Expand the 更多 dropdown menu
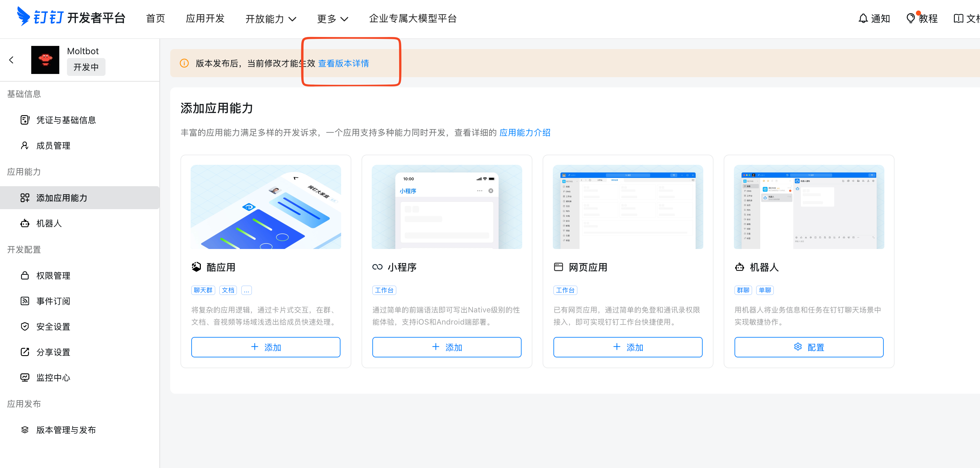The height and width of the screenshot is (468, 980). tap(332, 18)
